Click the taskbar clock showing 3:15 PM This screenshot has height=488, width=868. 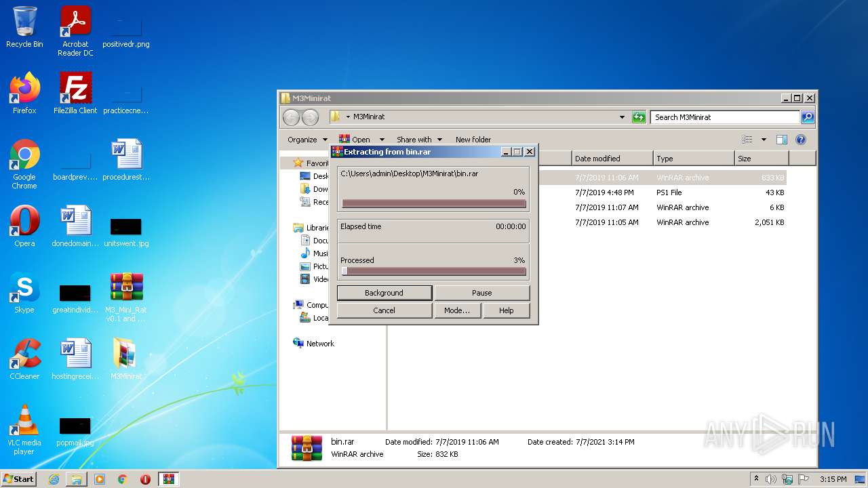[x=833, y=479]
